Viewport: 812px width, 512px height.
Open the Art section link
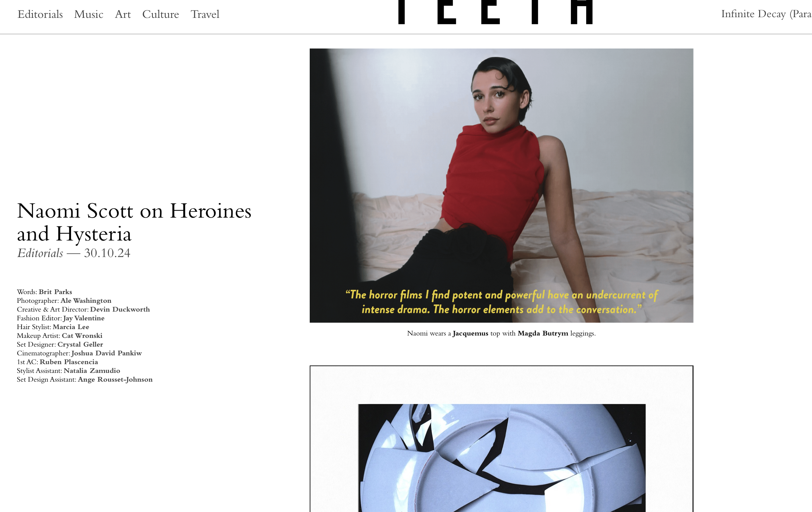(123, 14)
